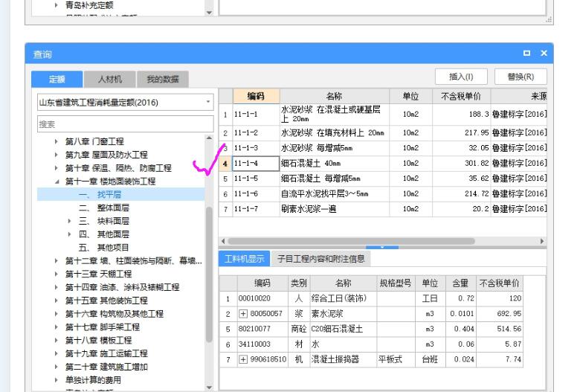Select 二、整体面层 tree item
Screen dimensions: 580x392
[x=104, y=208]
